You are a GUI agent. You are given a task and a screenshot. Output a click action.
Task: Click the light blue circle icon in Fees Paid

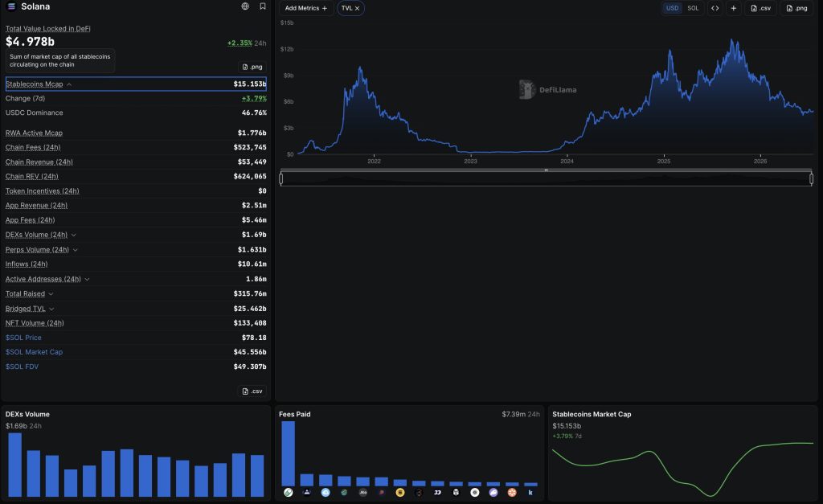tap(326, 493)
